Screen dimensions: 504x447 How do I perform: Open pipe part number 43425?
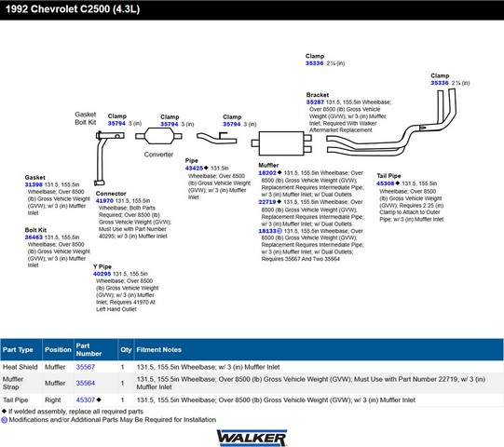[x=194, y=168]
